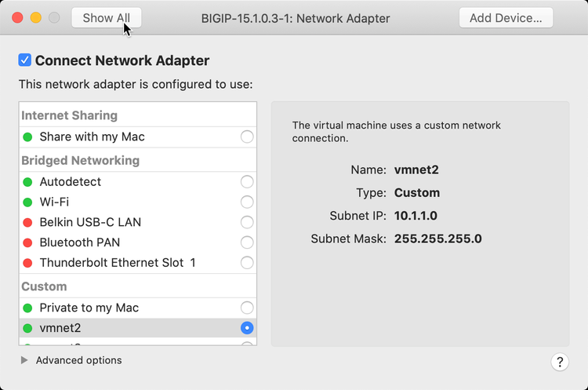Choose the Bluetooth PAN radio button

pos(247,242)
